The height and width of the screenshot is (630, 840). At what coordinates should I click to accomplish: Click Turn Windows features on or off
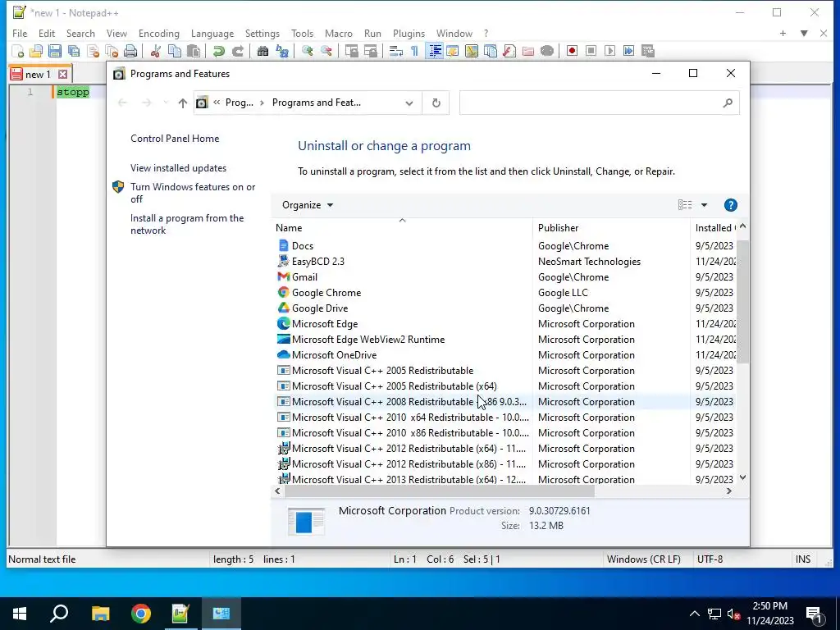click(193, 193)
